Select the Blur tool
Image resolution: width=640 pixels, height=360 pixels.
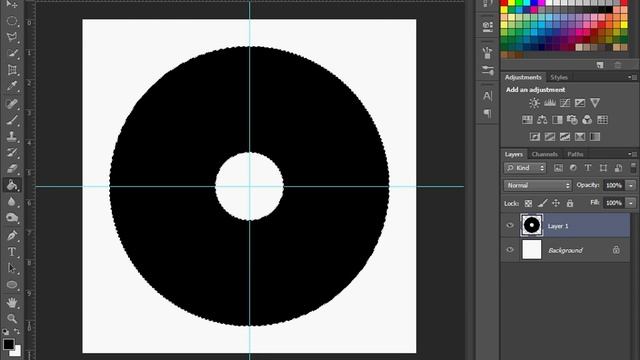coord(12,202)
